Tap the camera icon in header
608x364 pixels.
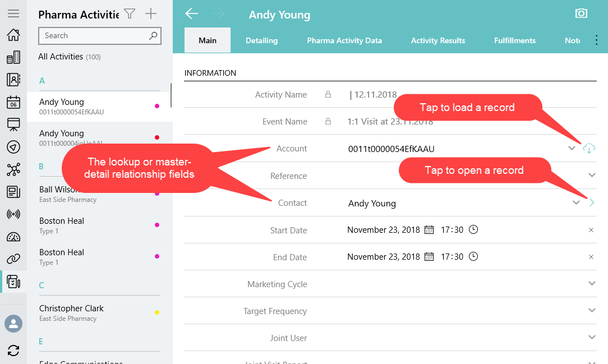point(581,13)
